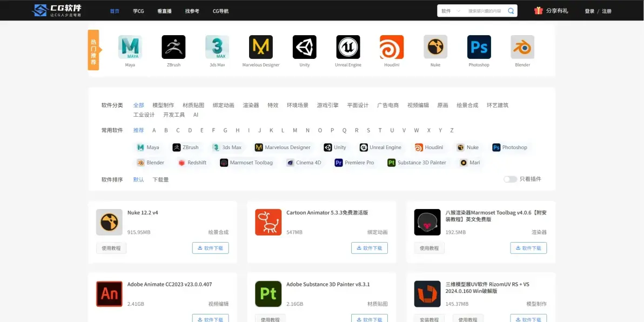Filter category by 视频编辑

418,105
